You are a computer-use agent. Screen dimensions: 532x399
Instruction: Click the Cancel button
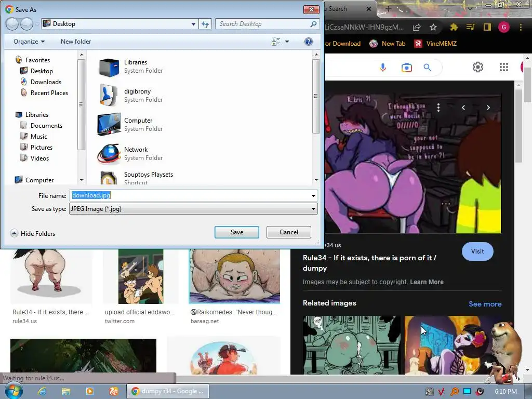289,232
